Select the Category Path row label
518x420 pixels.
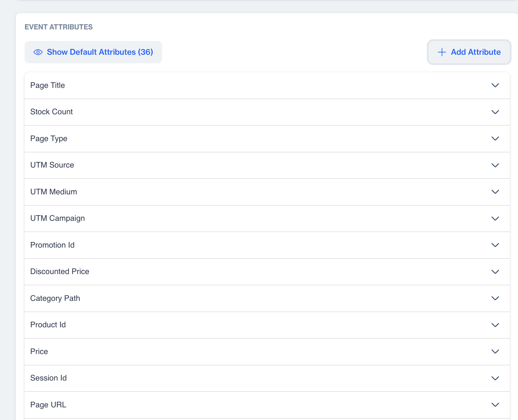pyautogui.click(x=55, y=298)
